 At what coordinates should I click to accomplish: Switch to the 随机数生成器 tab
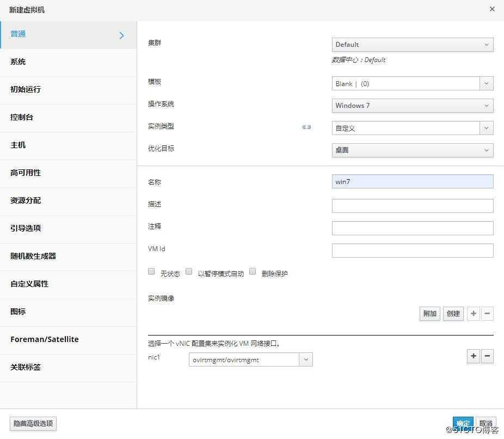point(68,257)
